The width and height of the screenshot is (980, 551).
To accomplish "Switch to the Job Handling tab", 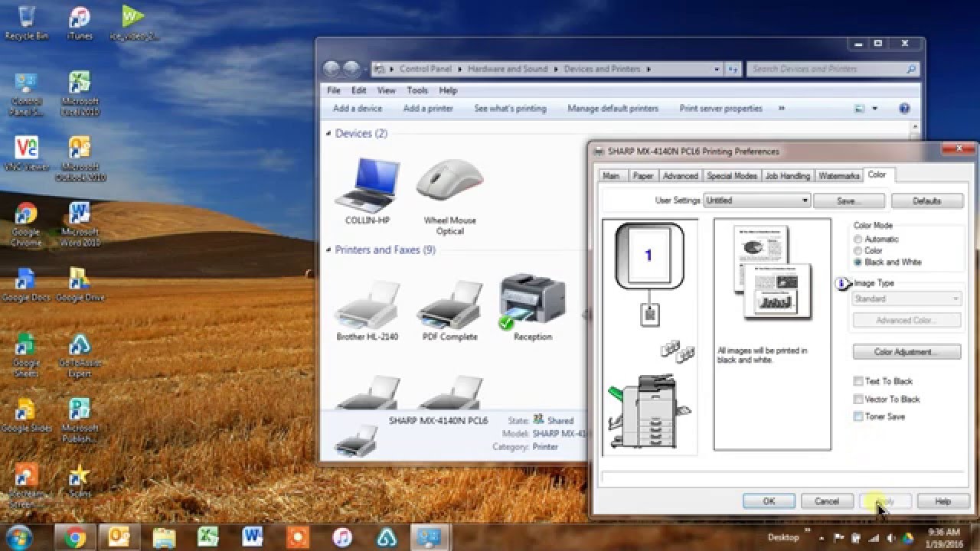I will pyautogui.click(x=788, y=176).
